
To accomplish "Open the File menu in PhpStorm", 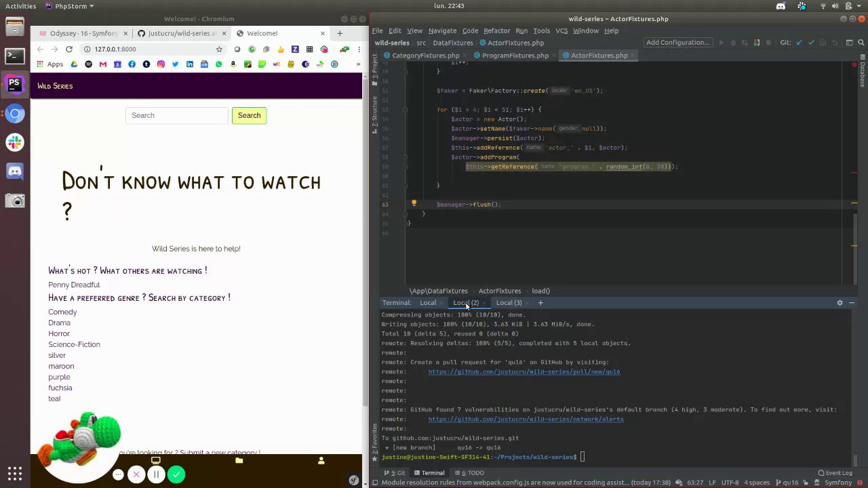I will 377,30.
